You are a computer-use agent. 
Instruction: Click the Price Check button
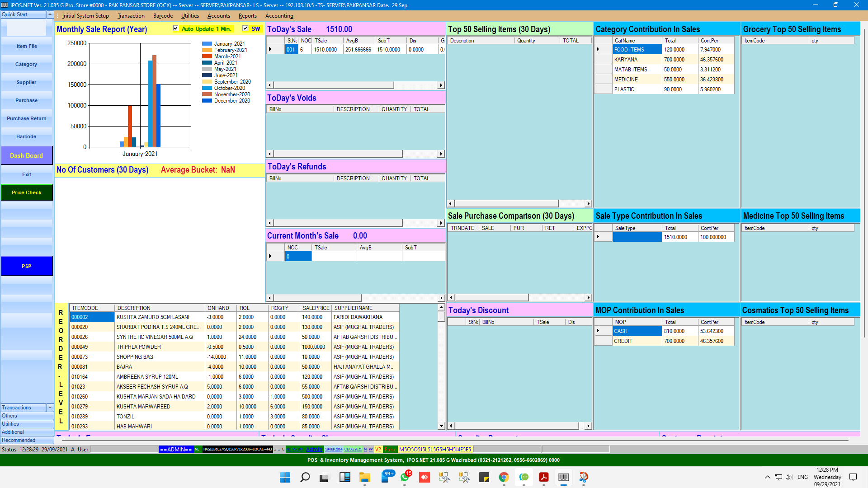[27, 192]
